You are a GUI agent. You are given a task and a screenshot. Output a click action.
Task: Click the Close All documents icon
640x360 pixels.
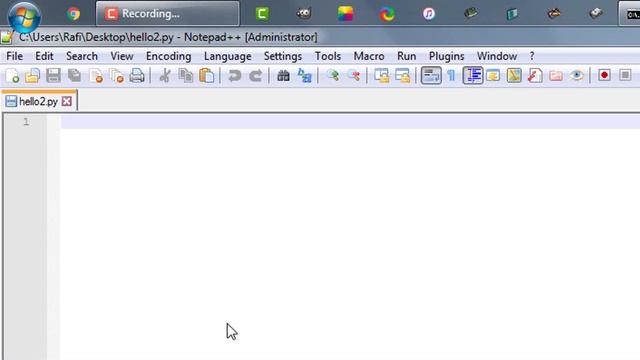point(116,76)
